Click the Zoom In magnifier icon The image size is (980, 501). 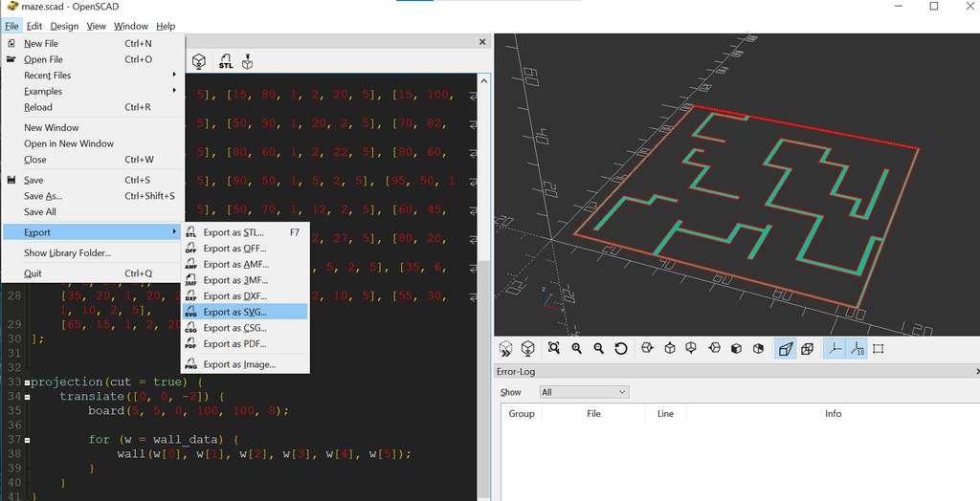[576, 349]
